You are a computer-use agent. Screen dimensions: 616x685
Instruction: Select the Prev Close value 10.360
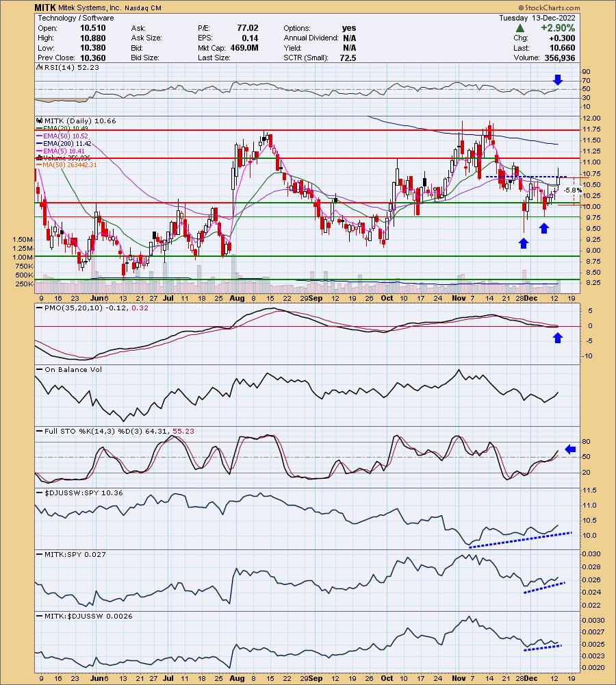pyautogui.click(x=92, y=58)
